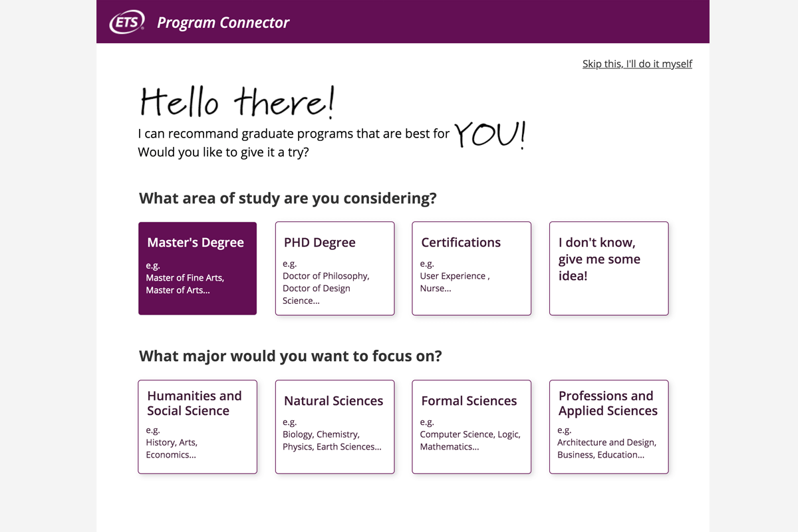Viewport: 798px width, 532px height.
Task: Select "I don't know, give me some idea!"
Action: tap(608, 268)
